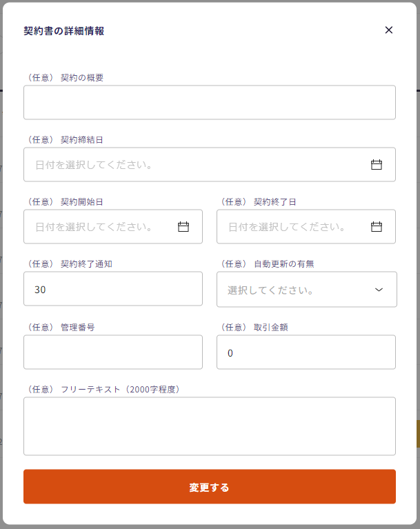
Task: Open calendar icon for 契約締結日
Action: [x=377, y=165]
